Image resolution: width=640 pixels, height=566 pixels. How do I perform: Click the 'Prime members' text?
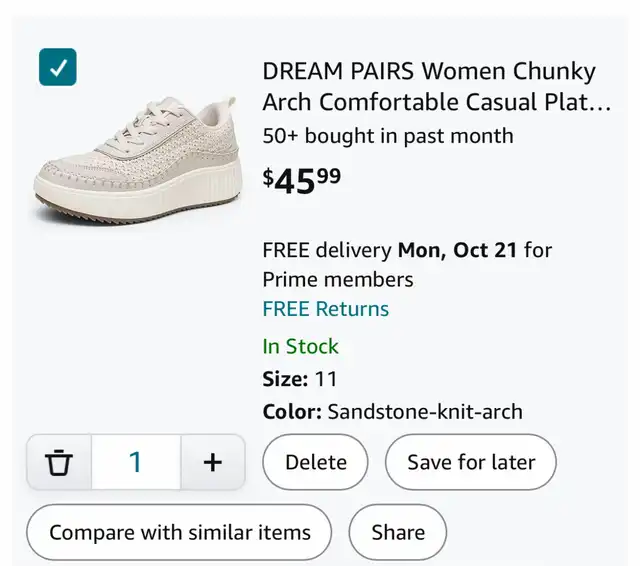point(338,279)
